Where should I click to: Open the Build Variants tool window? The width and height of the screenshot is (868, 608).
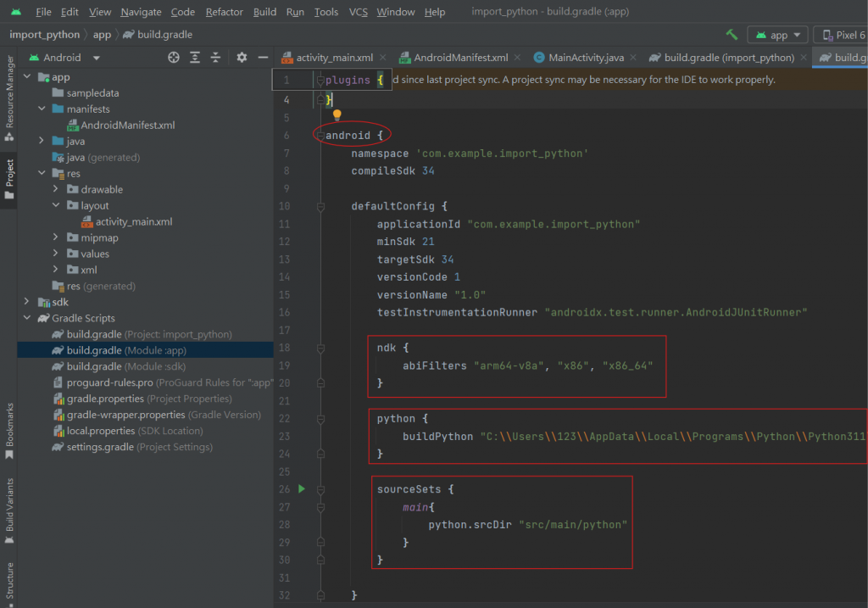9,510
